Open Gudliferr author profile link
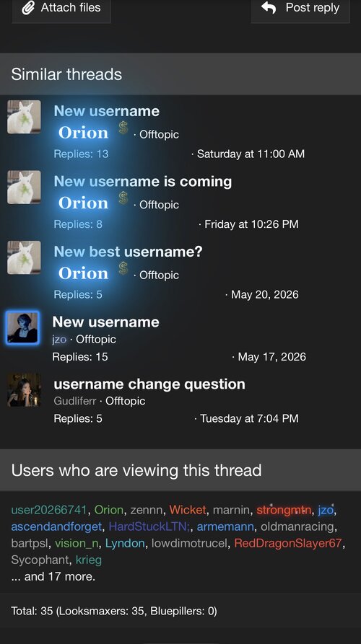Screen dimensions: 361x644 [x=75, y=401]
